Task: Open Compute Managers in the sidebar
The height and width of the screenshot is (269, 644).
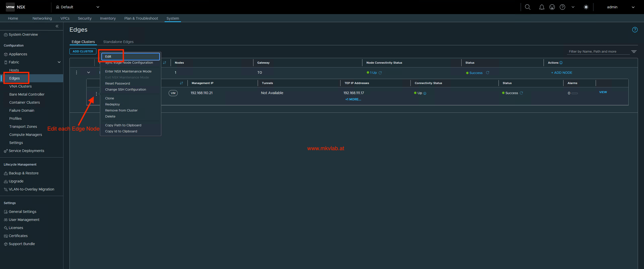Action: point(26,135)
